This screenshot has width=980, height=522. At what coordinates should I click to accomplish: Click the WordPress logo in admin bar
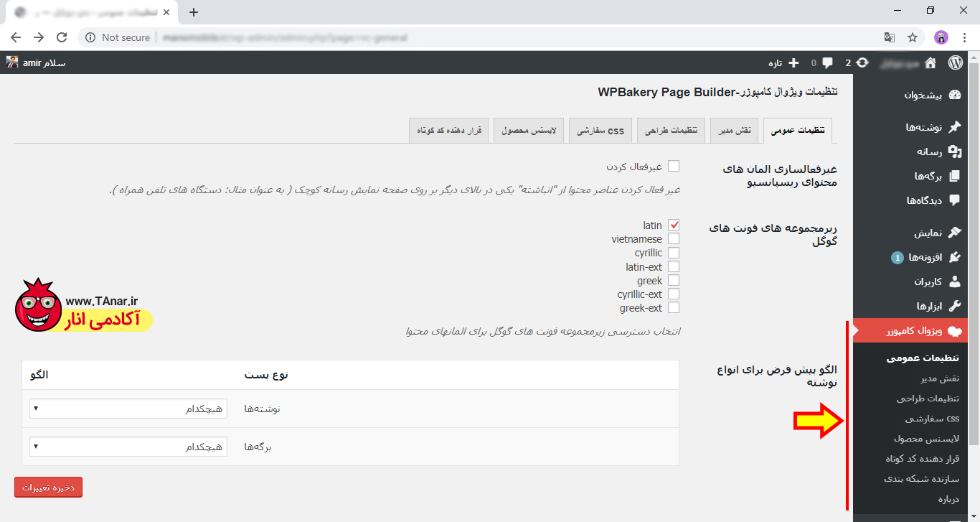955,62
